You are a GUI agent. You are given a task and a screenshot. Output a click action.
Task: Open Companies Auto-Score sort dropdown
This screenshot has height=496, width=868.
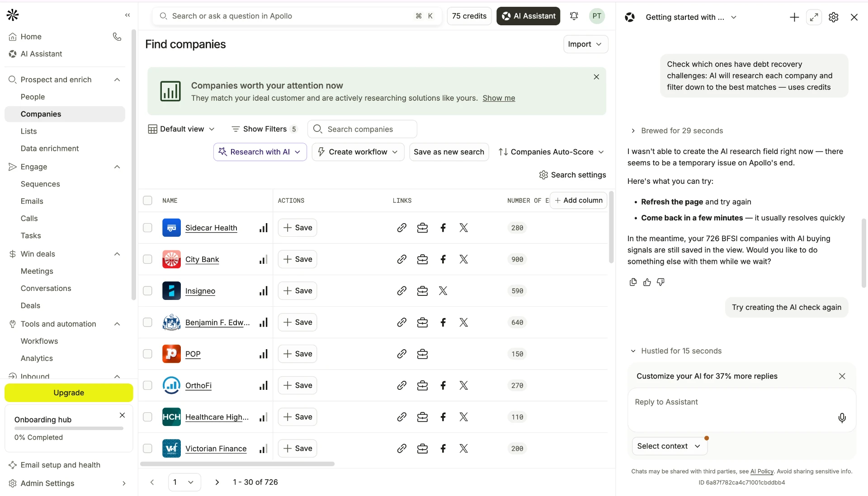tap(551, 152)
